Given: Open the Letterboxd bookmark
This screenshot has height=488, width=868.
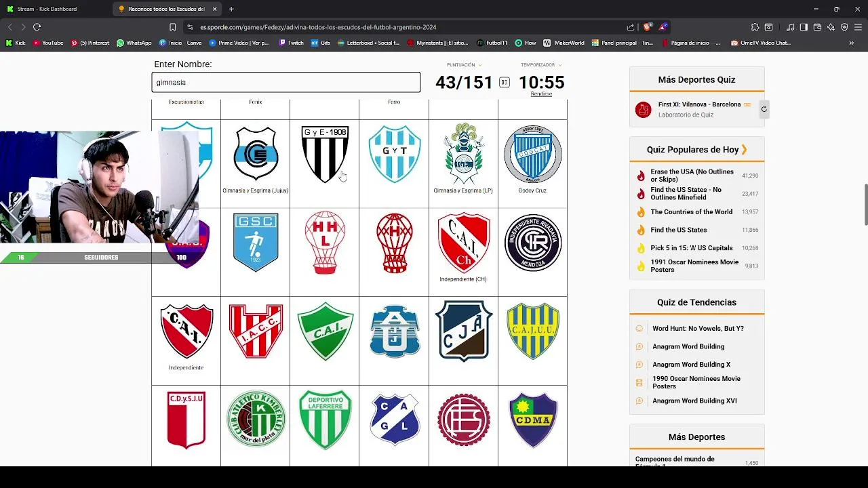Looking at the screenshot, I should (x=368, y=43).
